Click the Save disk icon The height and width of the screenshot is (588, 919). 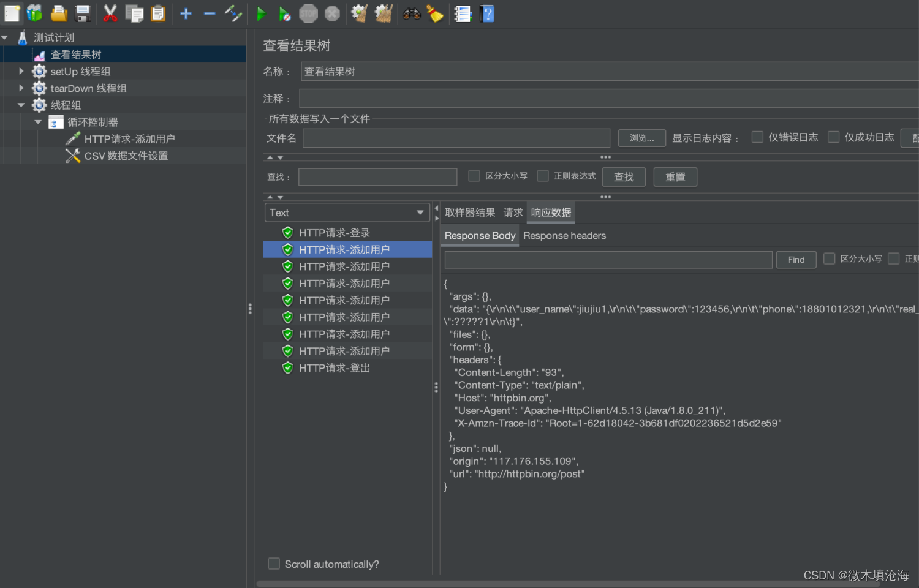tap(83, 13)
